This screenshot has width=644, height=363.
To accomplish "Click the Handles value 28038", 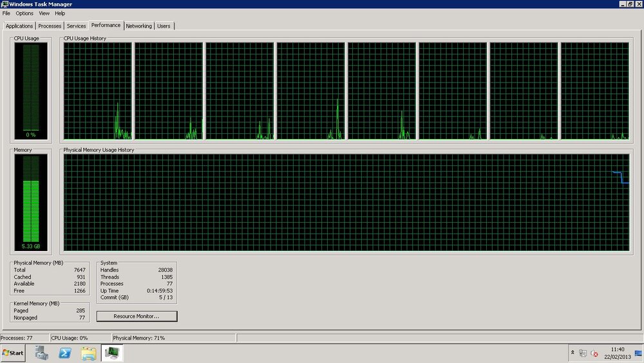I will pyautogui.click(x=165, y=270).
